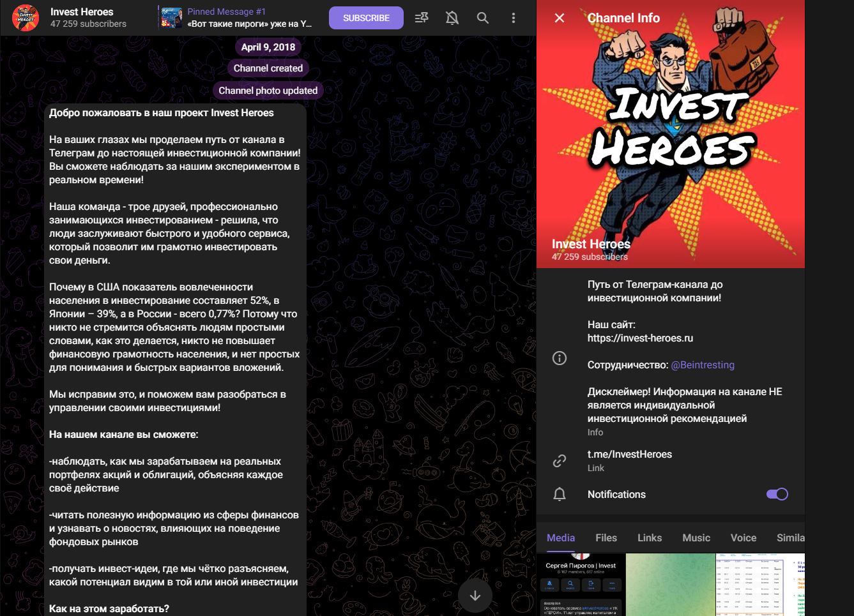Click the 'На нашем канале вы сможете:' line
This screenshot has height=616, width=854.
tap(124, 435)
